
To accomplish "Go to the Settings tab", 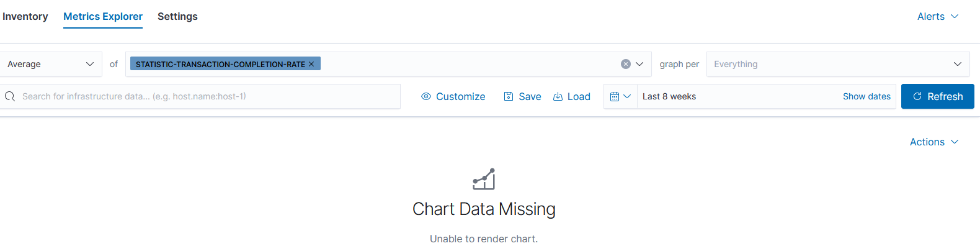I will pos(177,16).
